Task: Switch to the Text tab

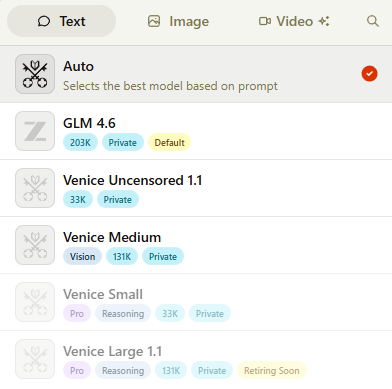Action: [x=61, y=21]
